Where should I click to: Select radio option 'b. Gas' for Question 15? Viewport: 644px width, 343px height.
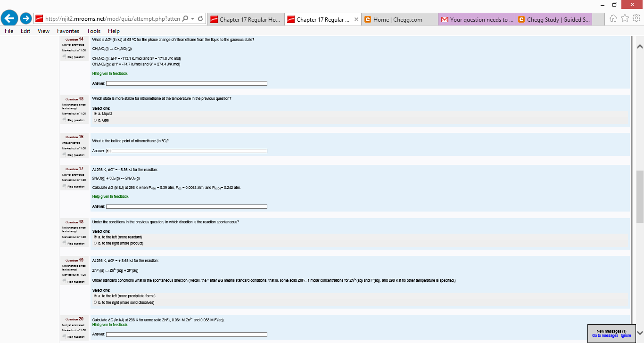(94, 120)
